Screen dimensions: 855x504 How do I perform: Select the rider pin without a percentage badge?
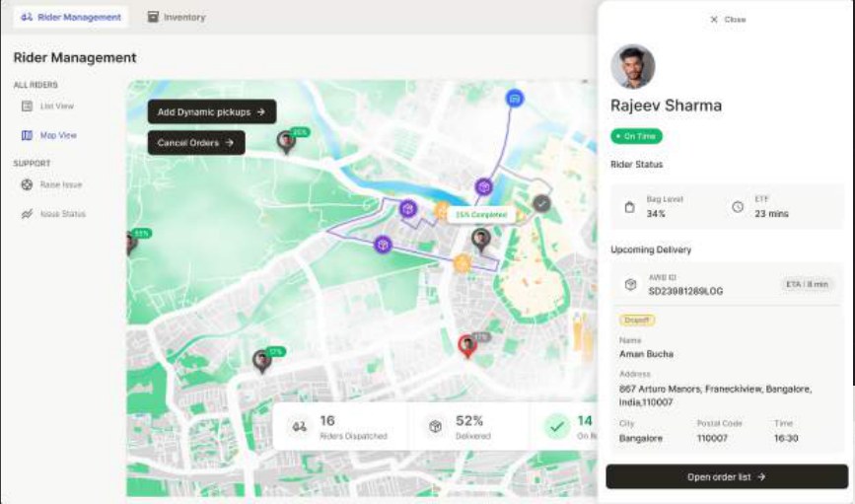480,240
